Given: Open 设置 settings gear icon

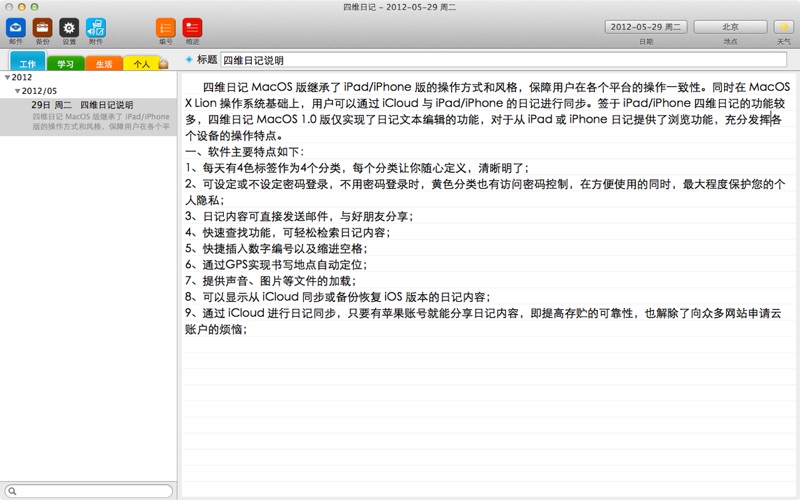Looking at the screenshot, I should coord(69,28).
